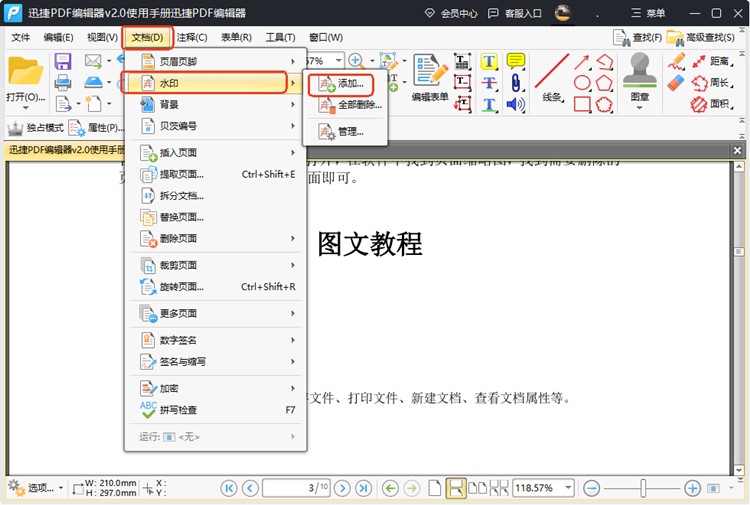Click Advanced Search (S) button
750x505 pixels.
tap(701, 37)
